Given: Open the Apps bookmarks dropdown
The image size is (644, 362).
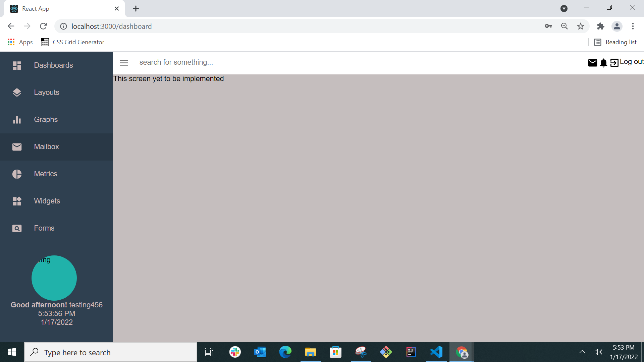Looking at the screenshot, I should (x=20, y=42).
